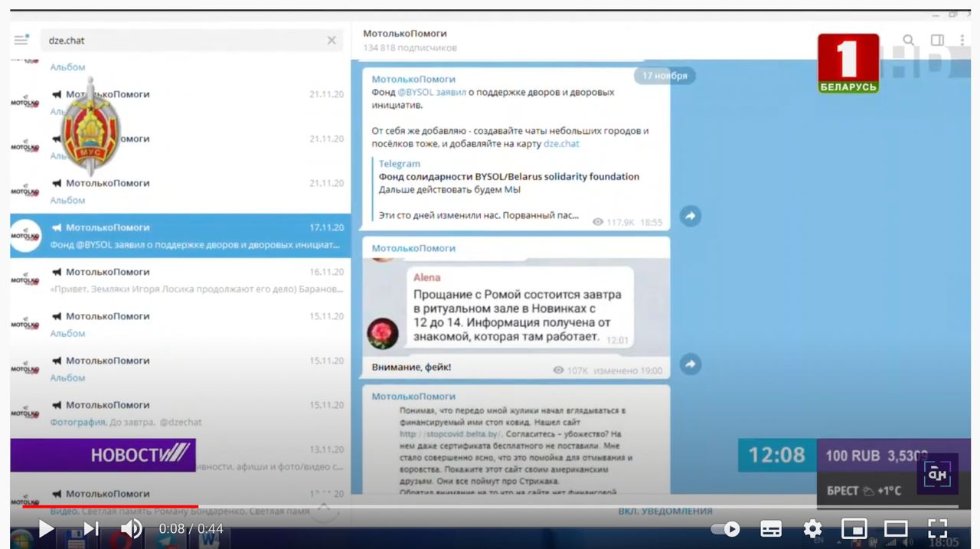
Task: Click the МотолькоПомоги avatar in the selected row
Action: pos(25,236)
